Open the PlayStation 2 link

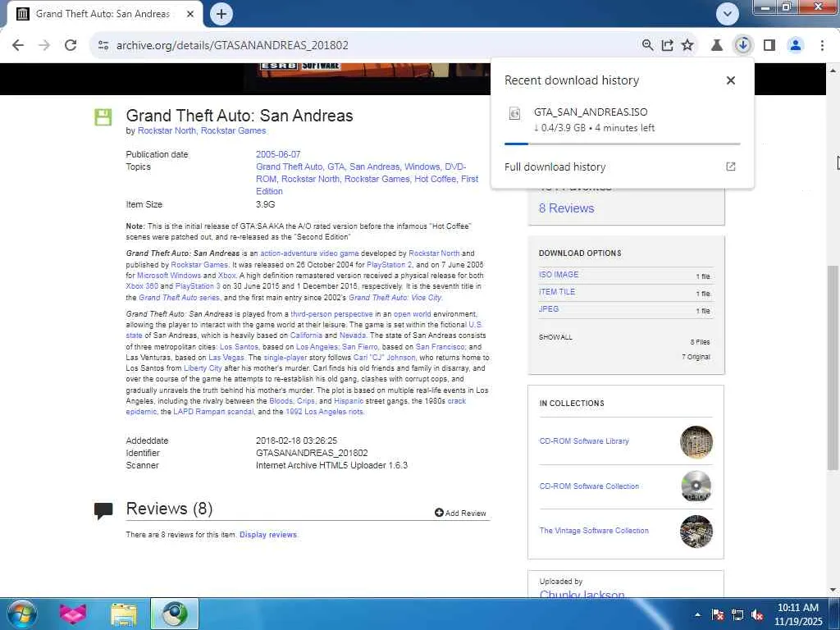390,265
